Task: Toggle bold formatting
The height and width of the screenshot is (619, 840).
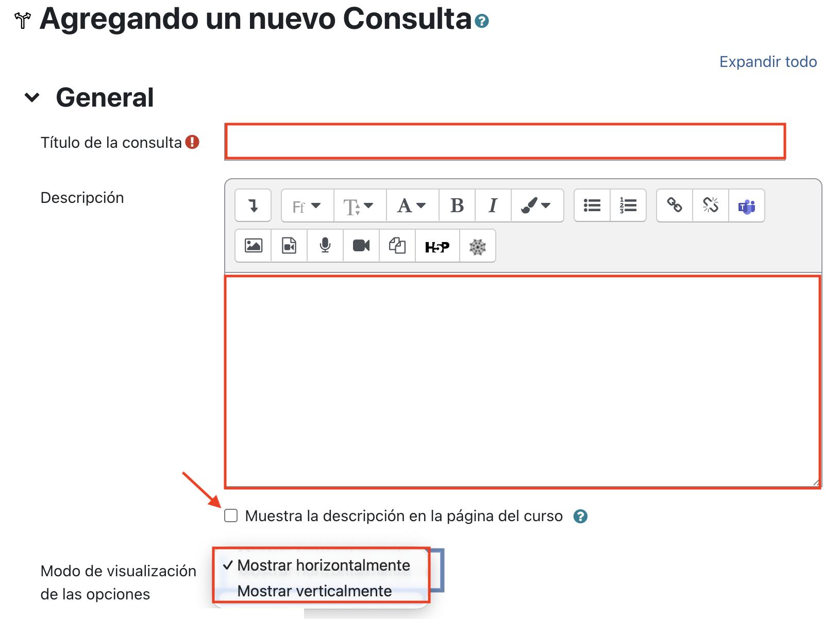Action: [457, 205]
